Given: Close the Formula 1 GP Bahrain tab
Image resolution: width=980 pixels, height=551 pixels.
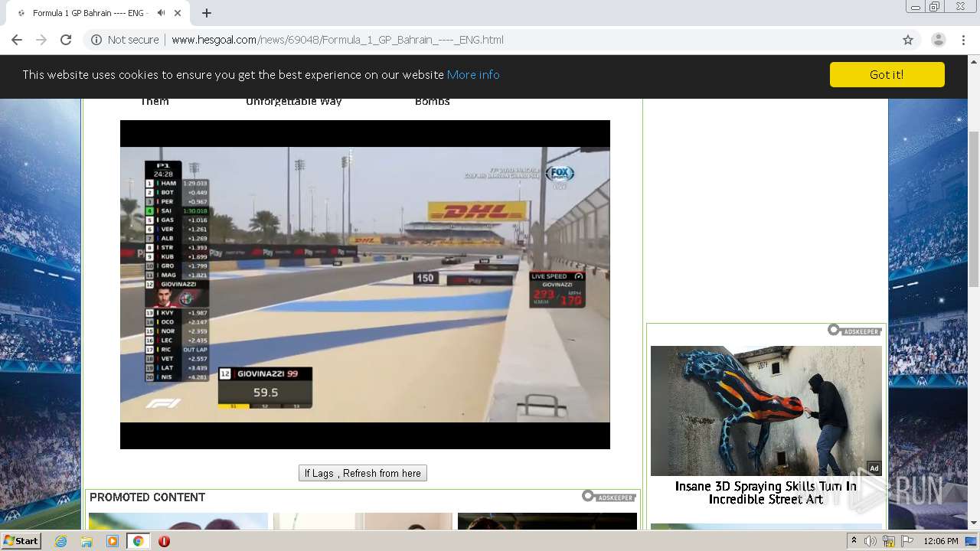Looking at the screenshot, I should (x=178, y=13).
